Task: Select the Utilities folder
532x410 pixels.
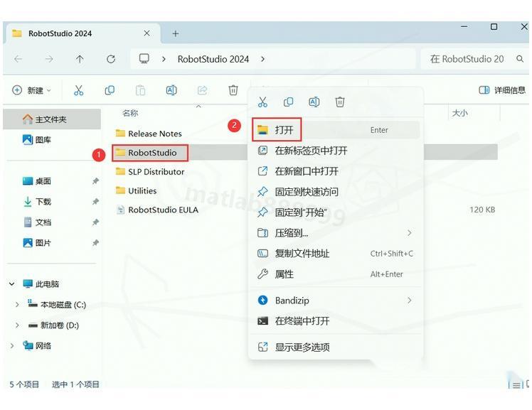Action: tap(136, 190)
